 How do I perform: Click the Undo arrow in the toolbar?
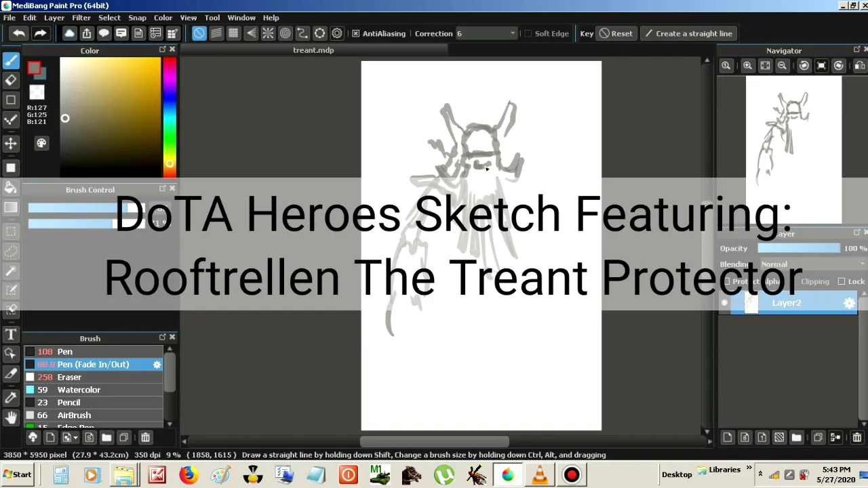tap(19, 33)
